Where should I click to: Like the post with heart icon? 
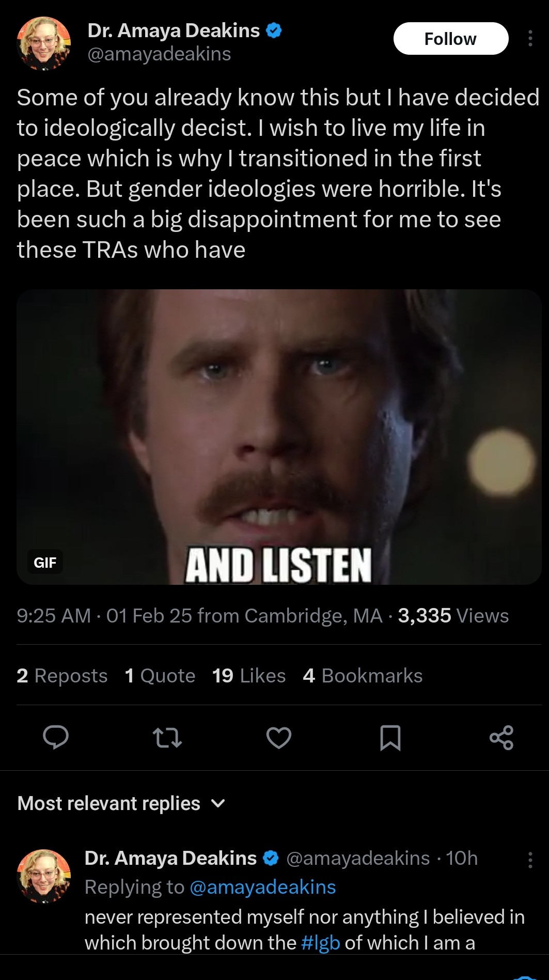(x=279, y=738)
